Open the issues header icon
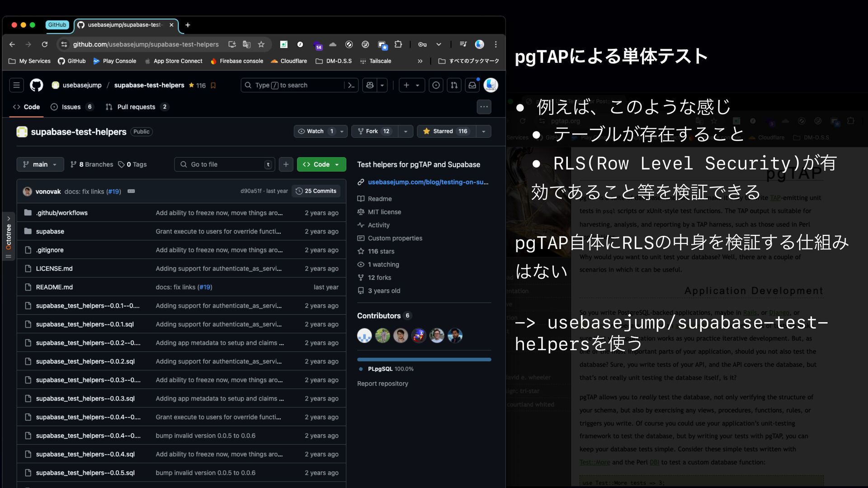 tap(436, 85)
